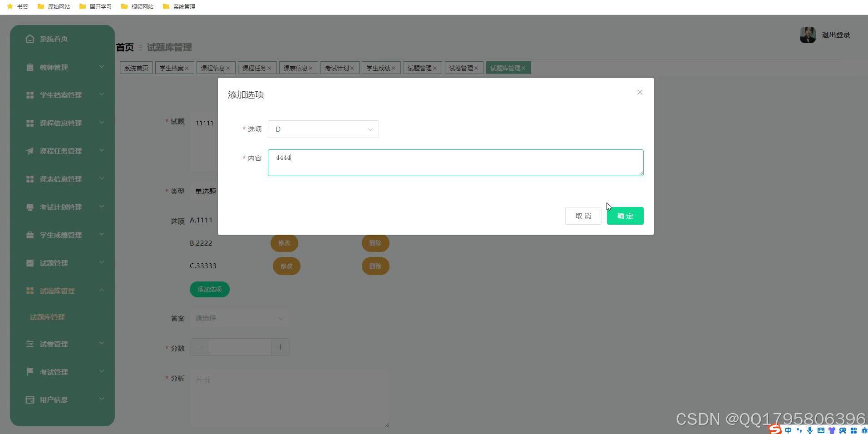Click the 确定 confirm button
The image size is (868, 434).
(x=625, y=216)
